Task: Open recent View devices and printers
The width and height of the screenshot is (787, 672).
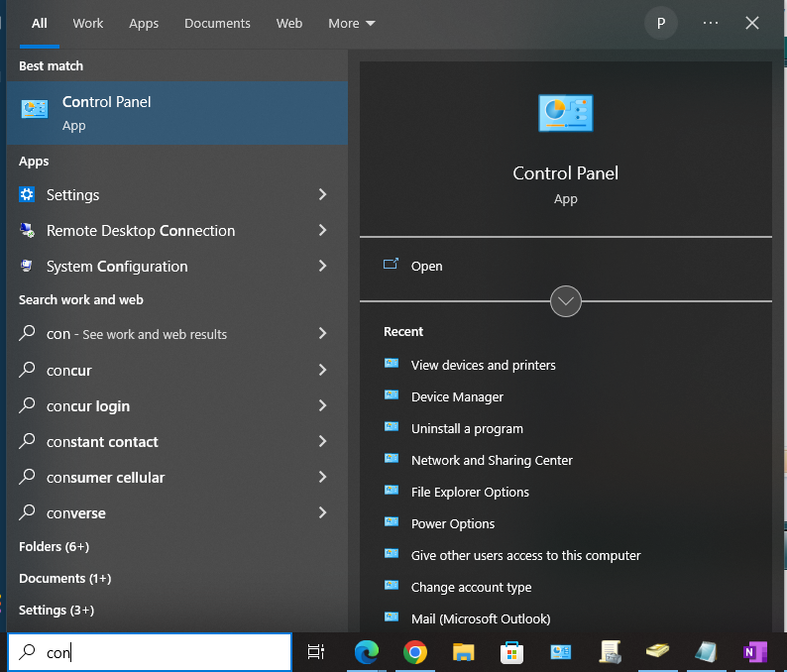Action: pyautogui.click(x=483, y=365)
